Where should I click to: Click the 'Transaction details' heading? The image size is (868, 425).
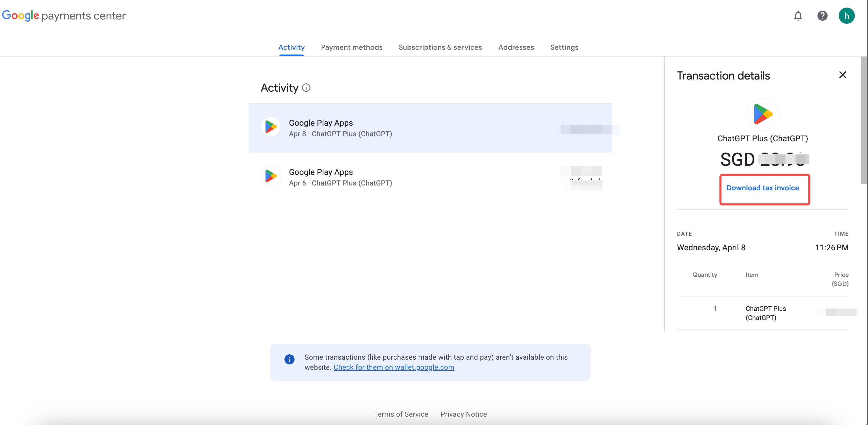tap(723, 76)
